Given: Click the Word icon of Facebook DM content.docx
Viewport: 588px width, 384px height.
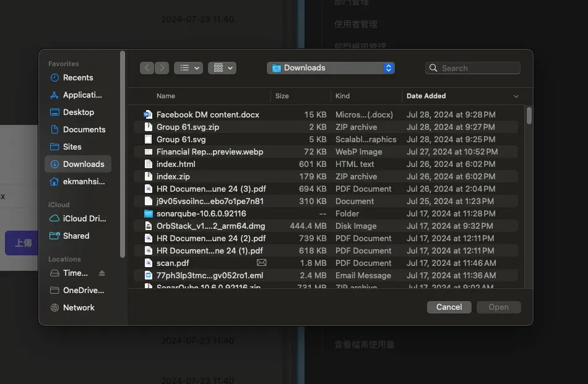Looking at the screenshot, I should pyautogui.click(x=148, y=115).
